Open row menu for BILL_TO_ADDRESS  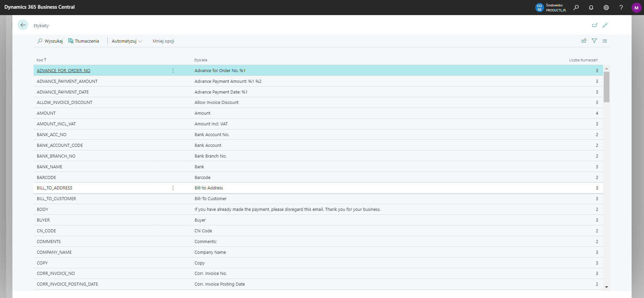173,188
